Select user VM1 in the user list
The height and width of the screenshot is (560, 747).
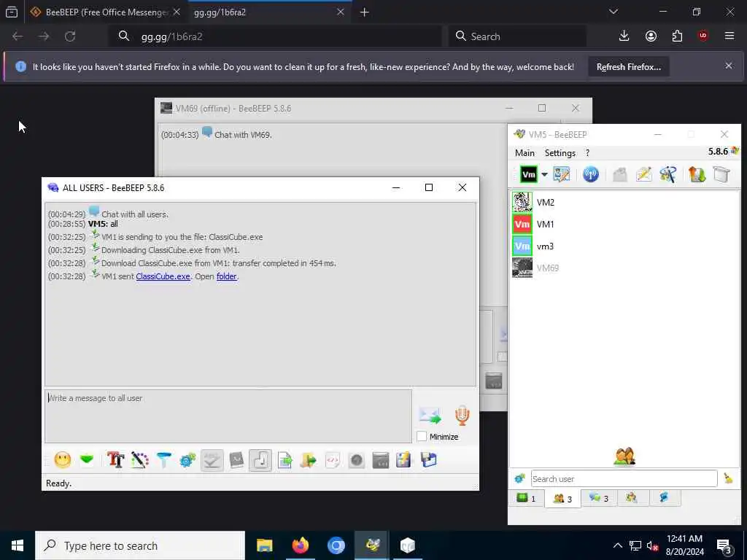coord(624,225)
